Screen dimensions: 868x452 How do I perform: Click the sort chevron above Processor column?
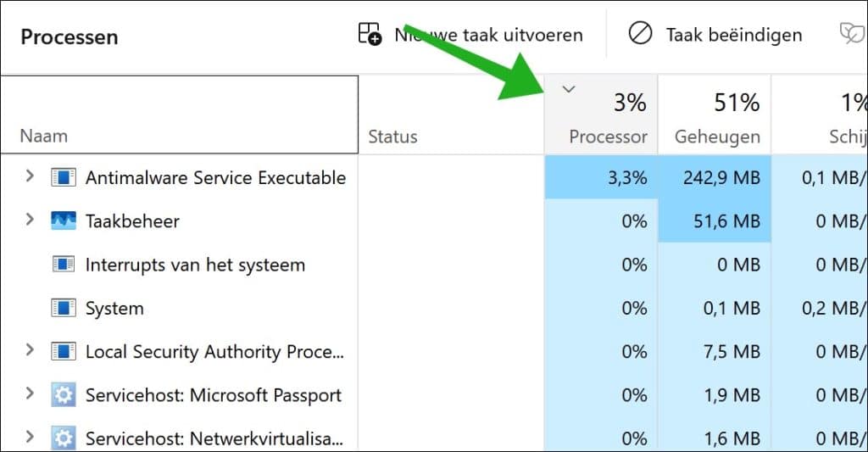570,89
